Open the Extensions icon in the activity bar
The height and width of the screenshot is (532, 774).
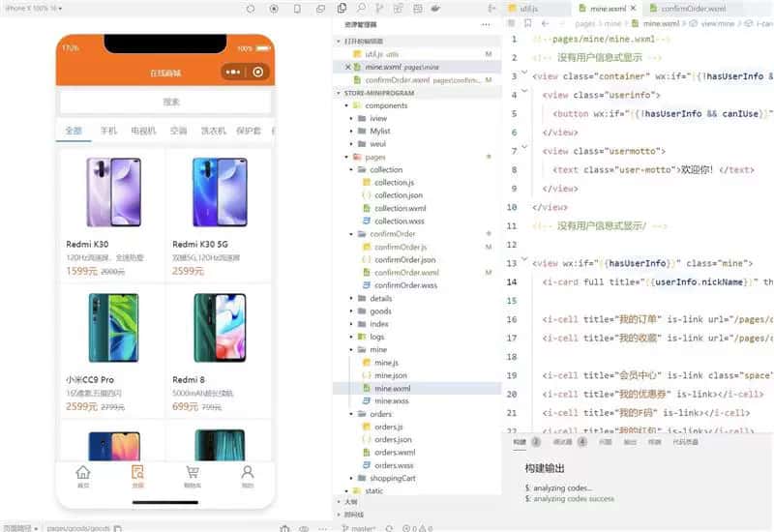point(398,9)
